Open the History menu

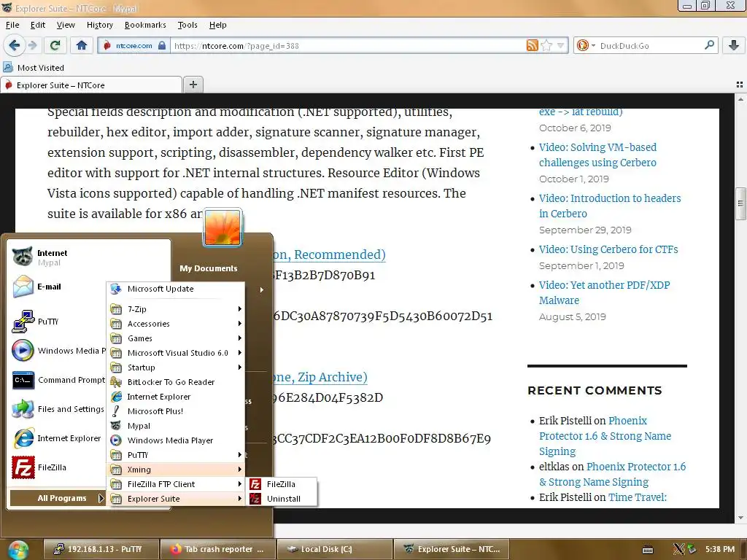point(99,25)
